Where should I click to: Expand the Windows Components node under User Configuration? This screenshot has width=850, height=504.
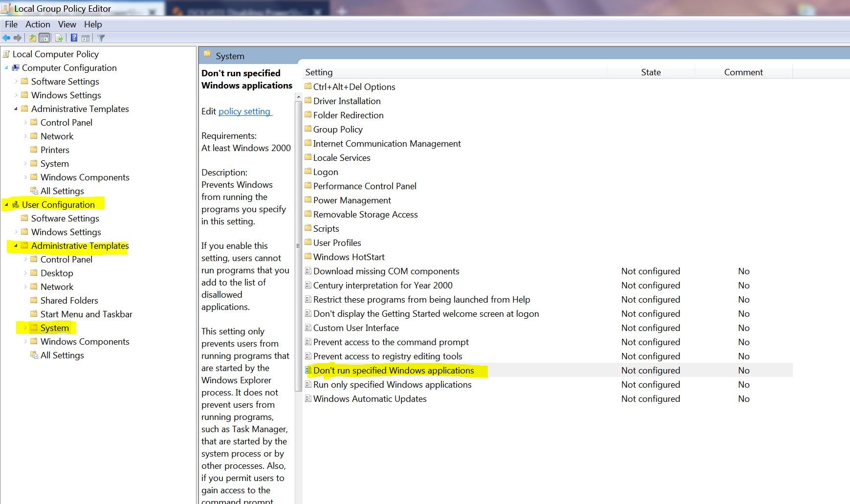point(26,341)
